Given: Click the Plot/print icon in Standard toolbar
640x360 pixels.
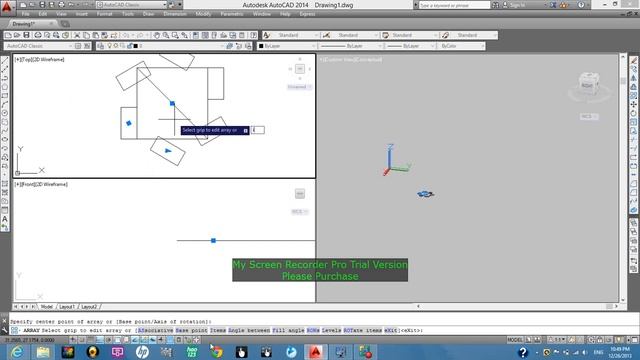Looking at the screenshot, I should click(x=38, y=36).
